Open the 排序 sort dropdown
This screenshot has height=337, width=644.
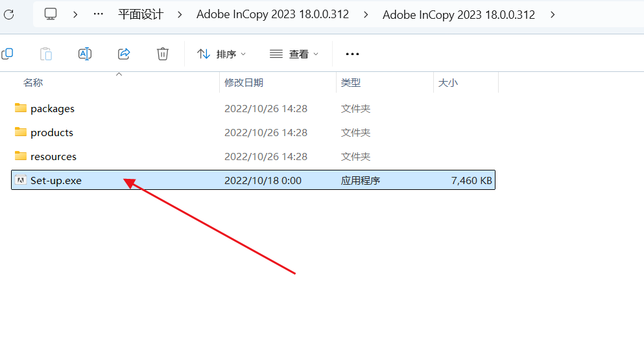click(x=221, y=54)
